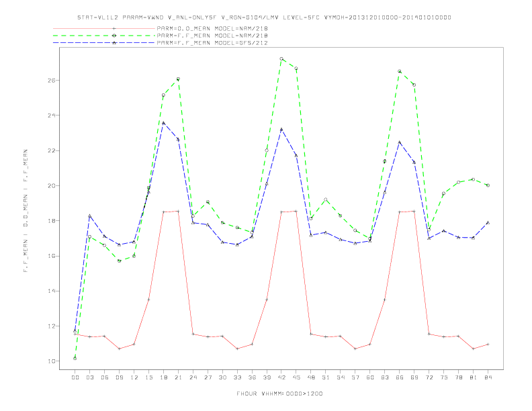This screenshot has height=411, width=532.
Task: Click y-axis tick label 20
Action: pos(52,186)
